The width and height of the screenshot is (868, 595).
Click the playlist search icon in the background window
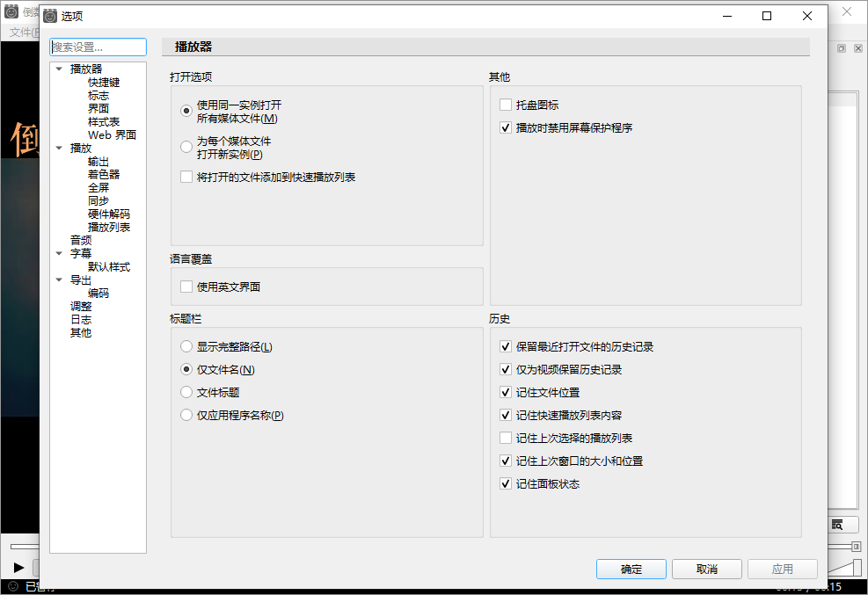pyautogui.click(x=837, y=525)
